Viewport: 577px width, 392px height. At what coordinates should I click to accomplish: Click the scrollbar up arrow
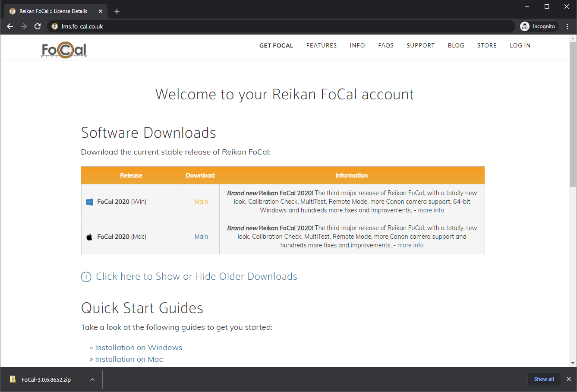[x=573, y=38]
